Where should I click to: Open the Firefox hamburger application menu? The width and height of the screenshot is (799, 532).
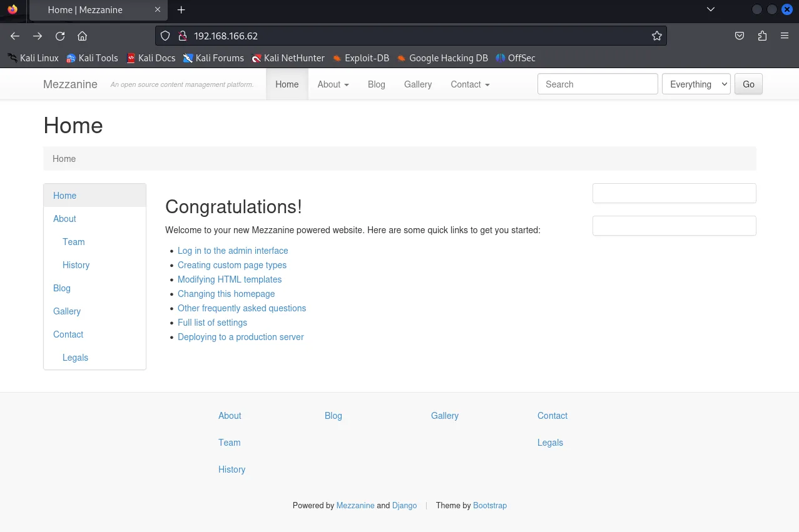coord(785,36)
